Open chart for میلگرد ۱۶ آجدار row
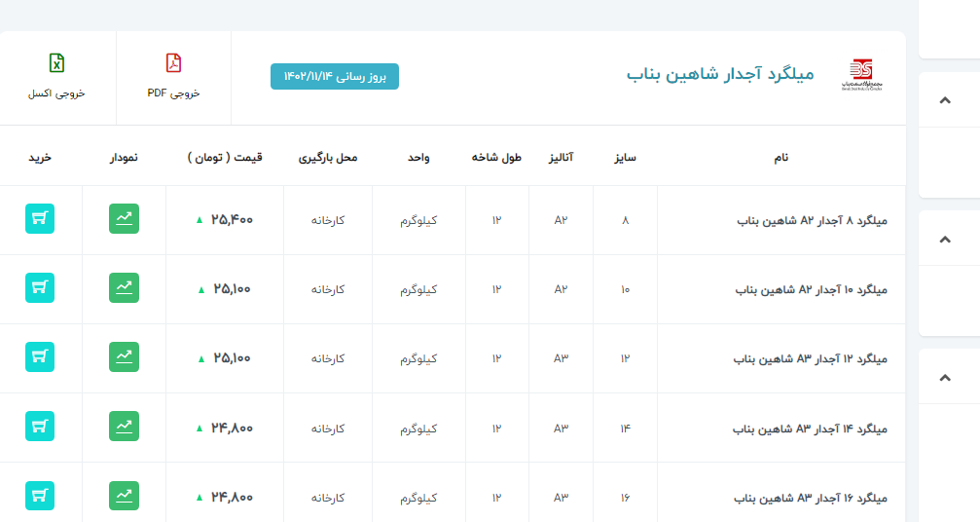Screen dimensions: 980x522 coord(124,496)
